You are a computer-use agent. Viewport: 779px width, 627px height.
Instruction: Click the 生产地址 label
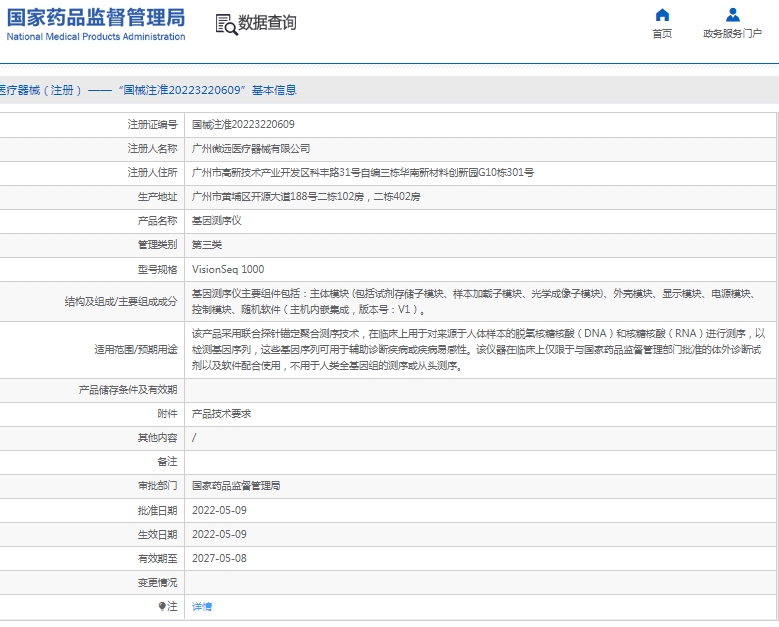[157, 197]
